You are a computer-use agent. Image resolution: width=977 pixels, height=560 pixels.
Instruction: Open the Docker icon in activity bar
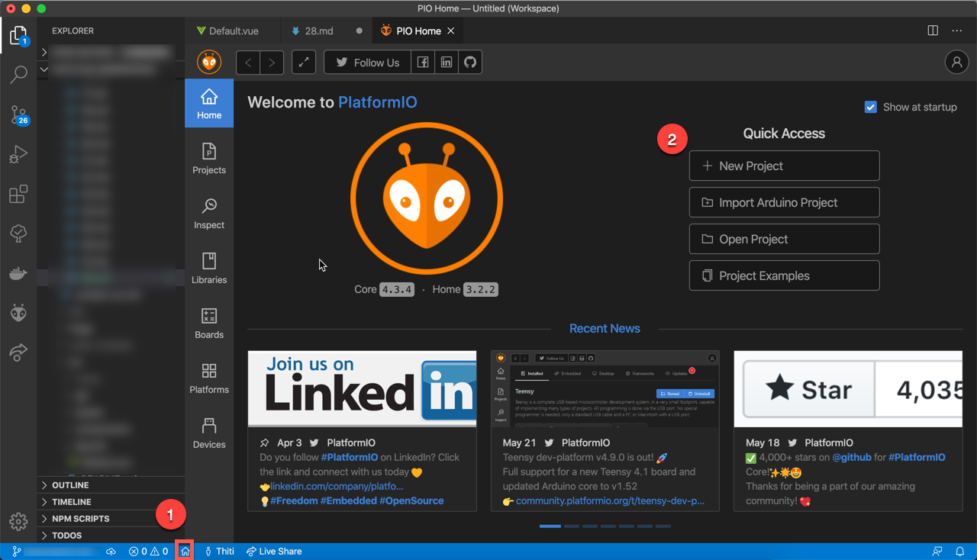pos(18,273)
